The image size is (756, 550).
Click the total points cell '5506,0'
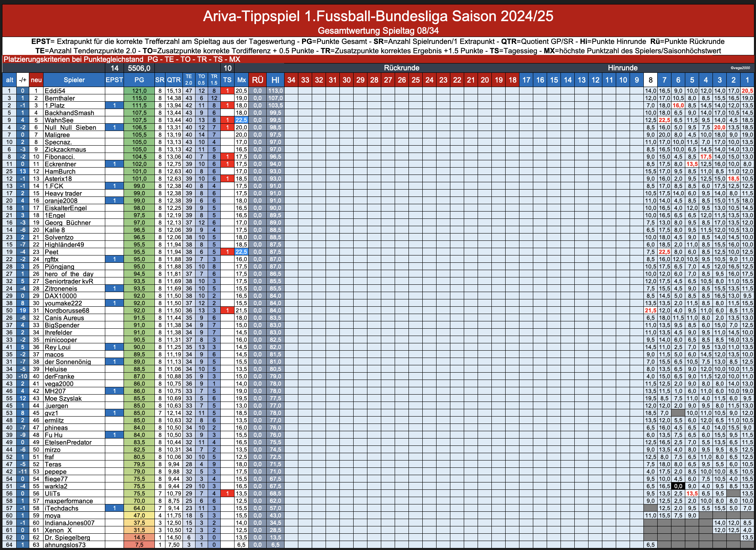click(x=139, y=68)
